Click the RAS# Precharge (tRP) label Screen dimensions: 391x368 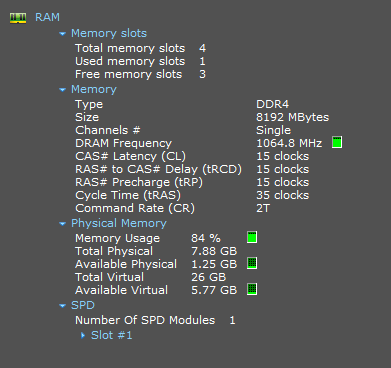[139, 182]
